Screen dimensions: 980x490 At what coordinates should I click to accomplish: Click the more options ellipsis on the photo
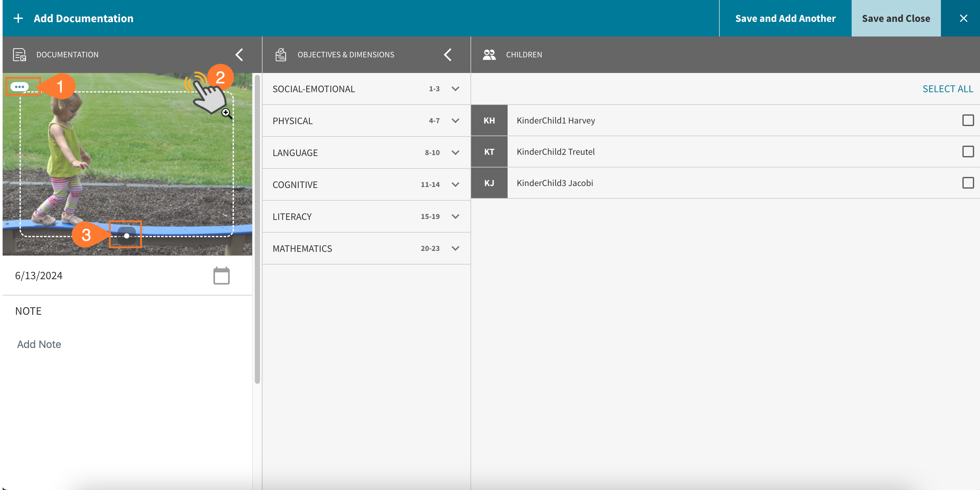pyautogui.click(x=21, y=86)
